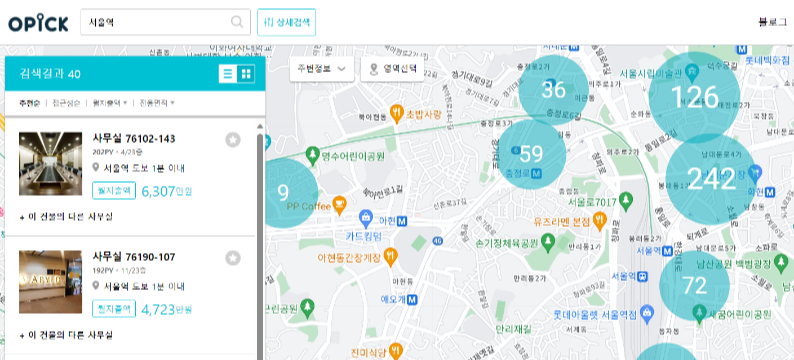Screen dimensions: 794x360
Task: Click the location pin next to 서울역 도보 1분 이내 in 사무실 76102-143
Action: (x=96, y=168)
